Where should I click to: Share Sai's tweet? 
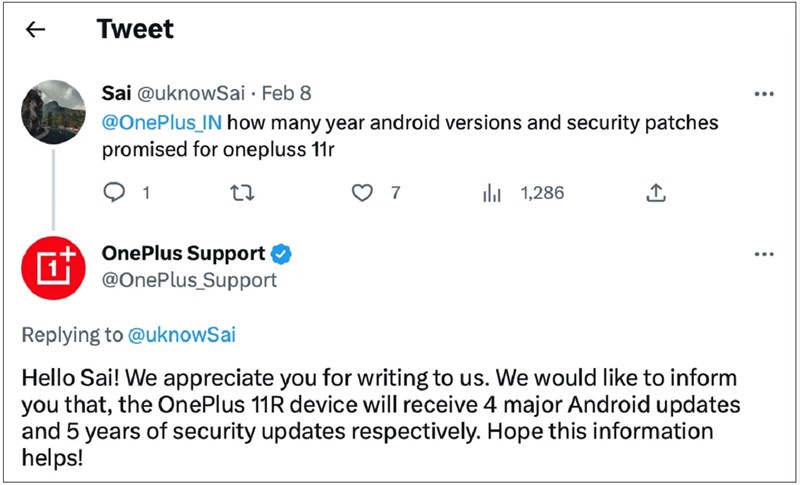tap(656, 193)
